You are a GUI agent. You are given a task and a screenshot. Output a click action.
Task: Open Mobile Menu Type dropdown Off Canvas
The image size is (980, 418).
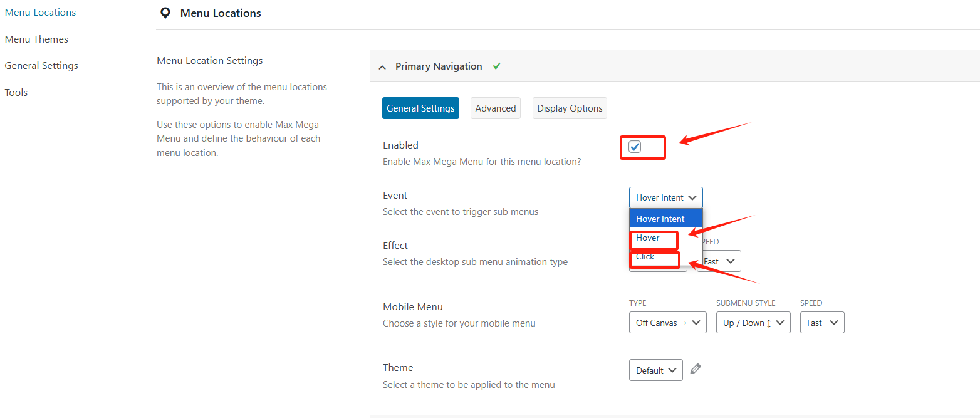(667, 323)
